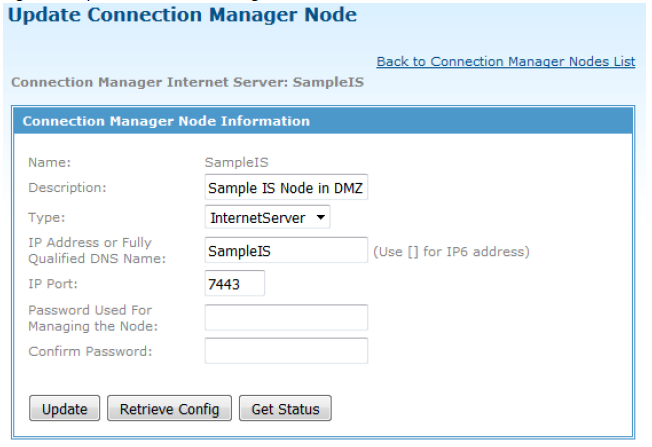Click the IP Address or DNS Name field
This screenshot has height=447, width=652.
click(x=286, y=250)
